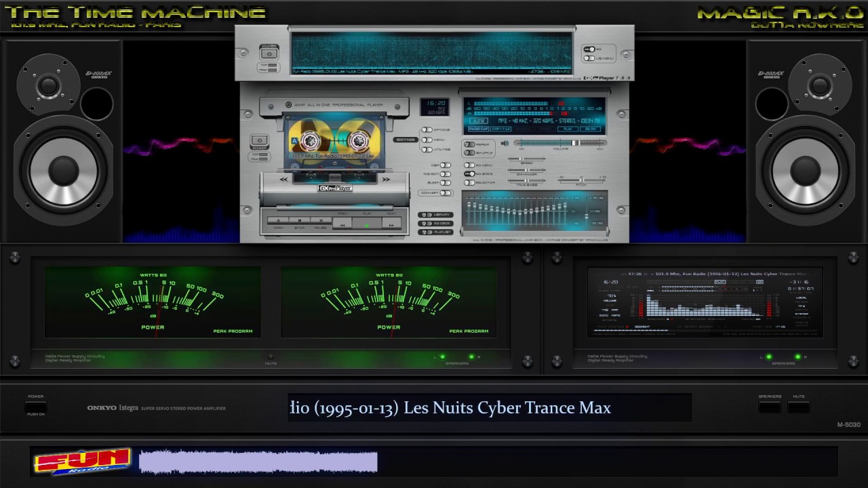Image resolution: width=868 pixels, height=488 pixels.
Task: Toggle the Sleep switch
Action: pyautogui.click(x=445, y=183)
